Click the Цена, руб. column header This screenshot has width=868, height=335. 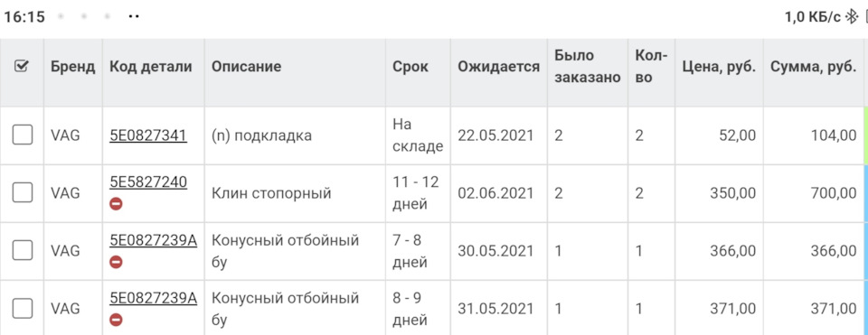coord(719,67)
